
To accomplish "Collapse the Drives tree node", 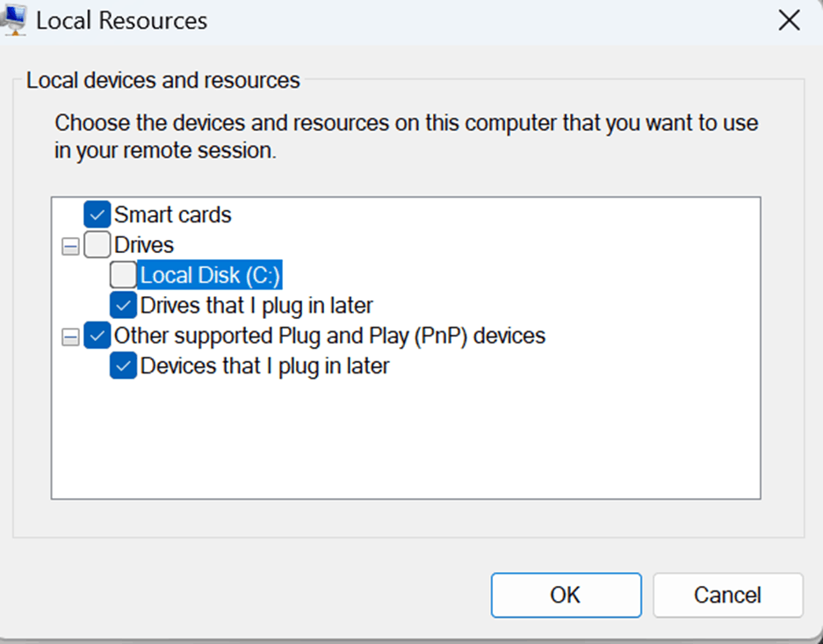I will (70, 246).
